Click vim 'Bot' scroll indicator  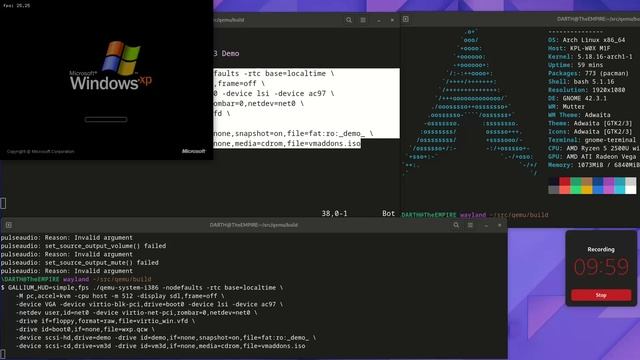pos(388,213)
